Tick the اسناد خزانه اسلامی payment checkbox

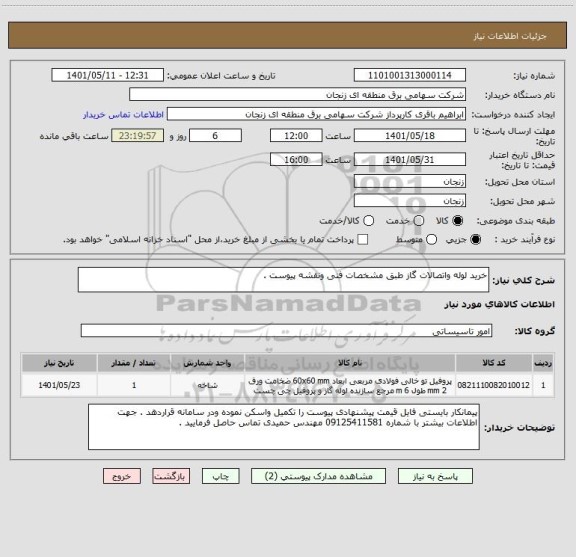363,240
